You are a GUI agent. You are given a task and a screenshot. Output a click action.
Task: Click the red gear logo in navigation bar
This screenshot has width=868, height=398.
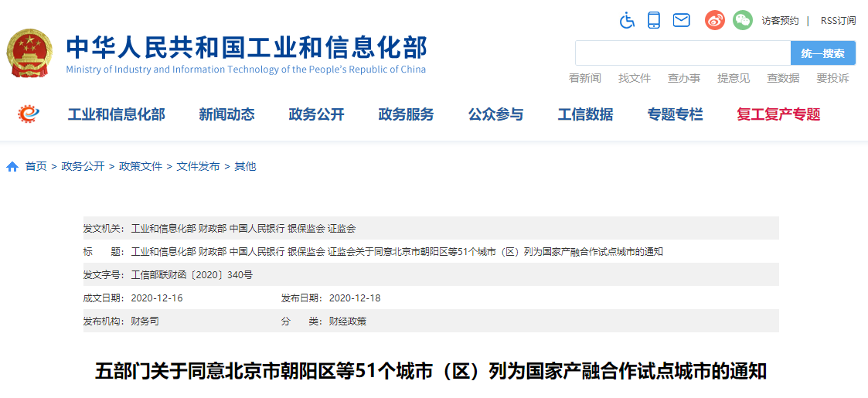coord(29,114)
